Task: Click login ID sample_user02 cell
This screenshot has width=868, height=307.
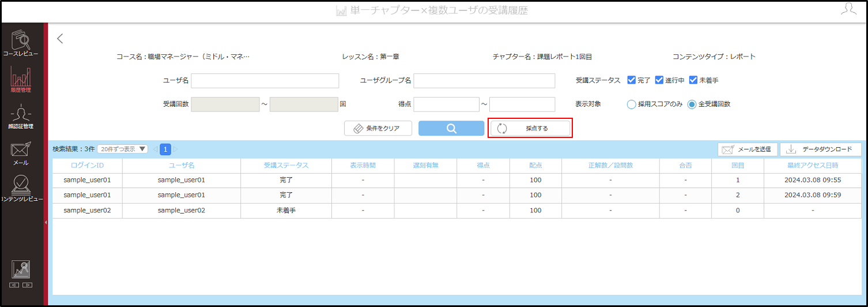Action: [87, 211]
